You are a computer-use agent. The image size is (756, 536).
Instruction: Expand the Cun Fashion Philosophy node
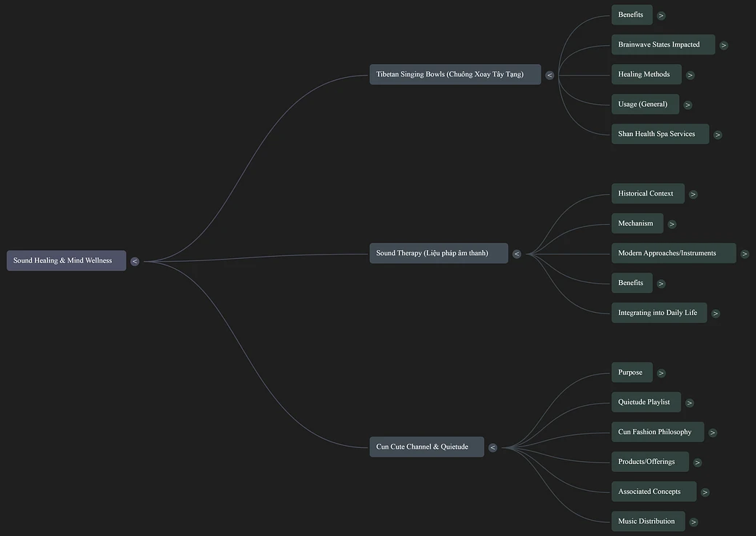[x=712, y=433]
